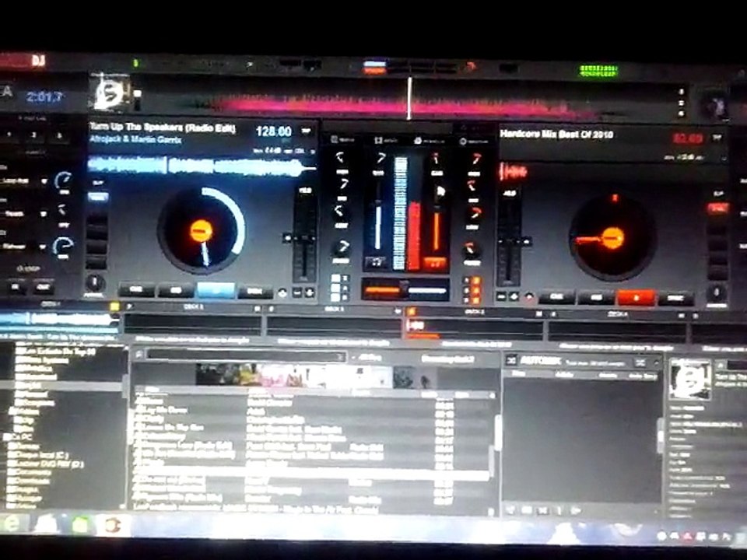This screenshot has height=560, width=747.
Task: Adjust the left deck pitch fader
Action: coord(303,237)
